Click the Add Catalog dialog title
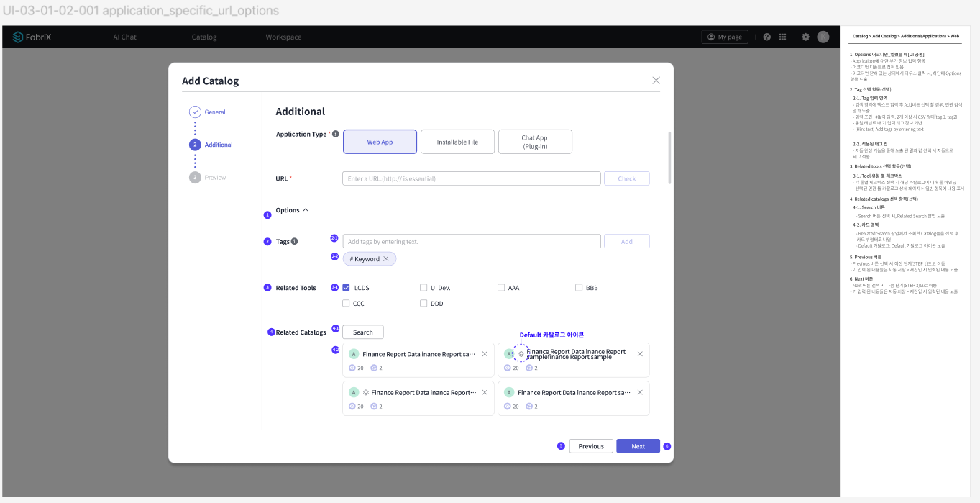 click(210, 81)
